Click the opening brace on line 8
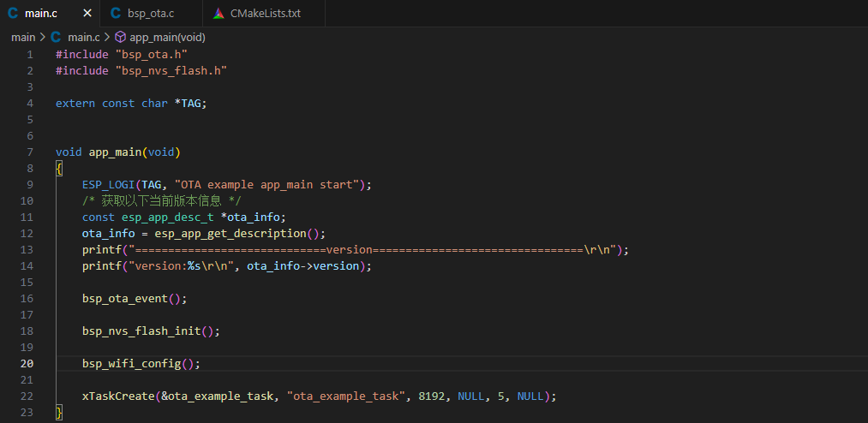 tap(59, 169)
